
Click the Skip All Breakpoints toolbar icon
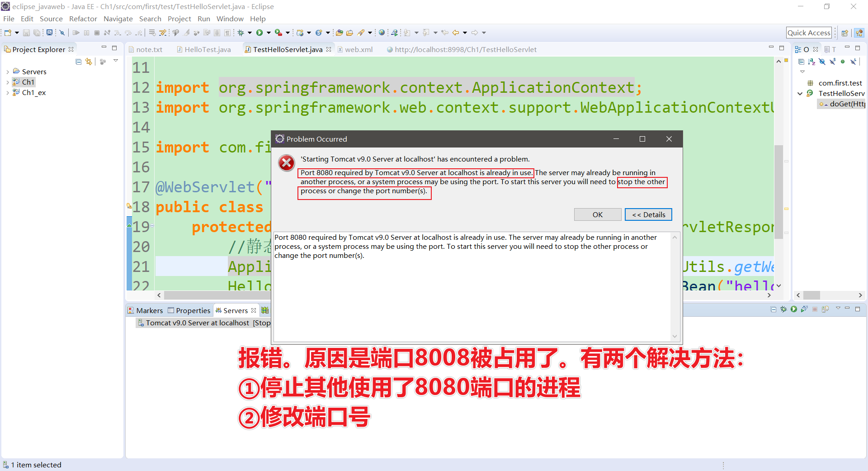coord(62,33)
